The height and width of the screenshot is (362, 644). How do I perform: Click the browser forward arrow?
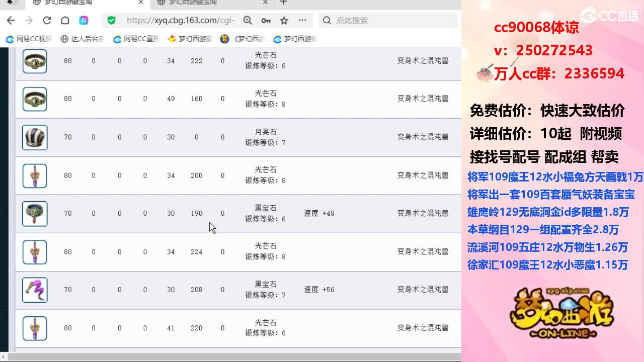tap(29, 20)
